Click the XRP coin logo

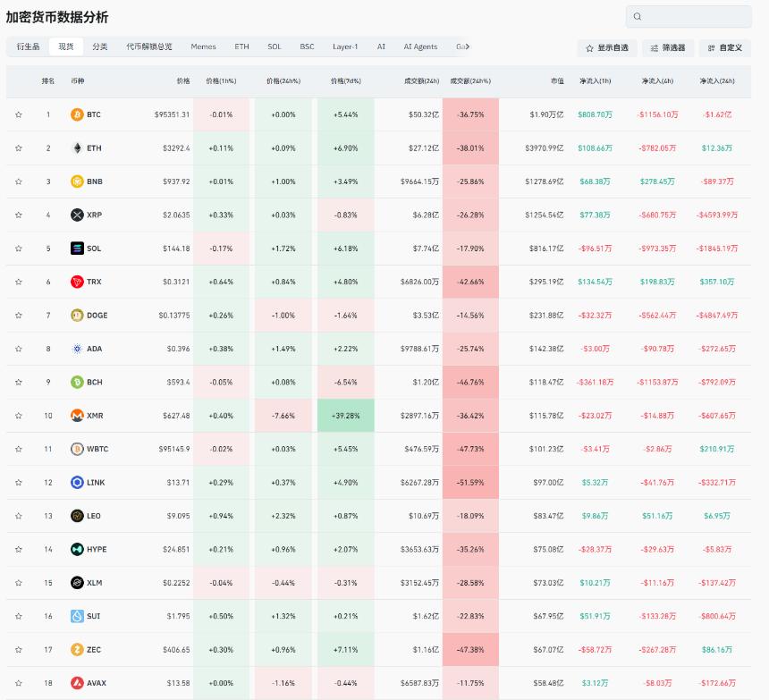point(77,215)
